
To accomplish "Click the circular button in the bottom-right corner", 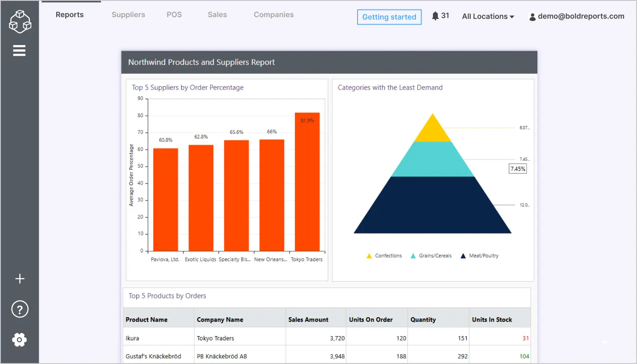I will [605, 343].
